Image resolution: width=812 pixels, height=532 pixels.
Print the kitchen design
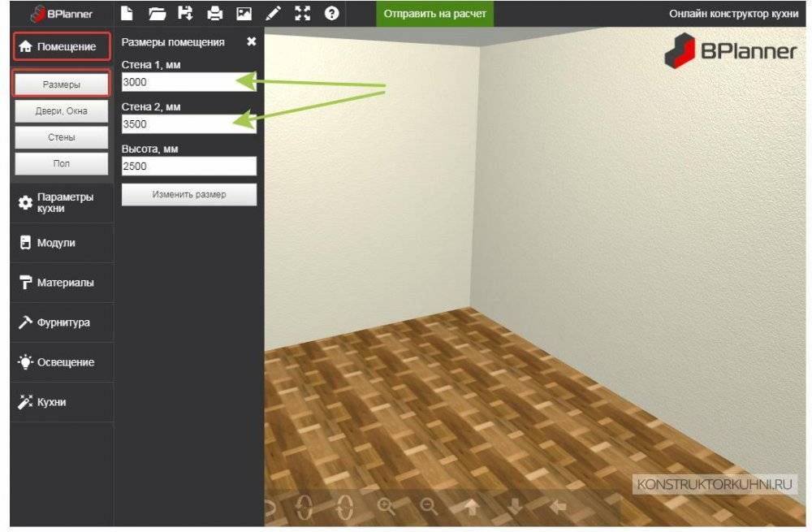(x=214, y=13)
